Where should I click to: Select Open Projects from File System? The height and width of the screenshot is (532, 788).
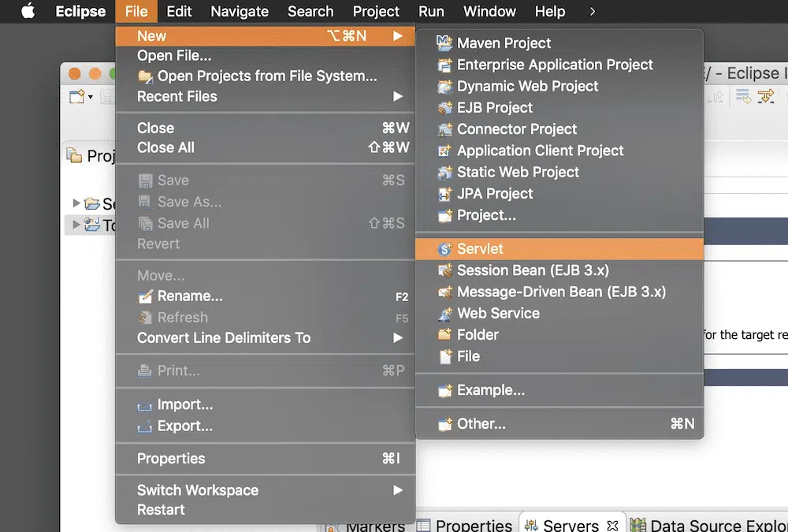click(266, 76)
